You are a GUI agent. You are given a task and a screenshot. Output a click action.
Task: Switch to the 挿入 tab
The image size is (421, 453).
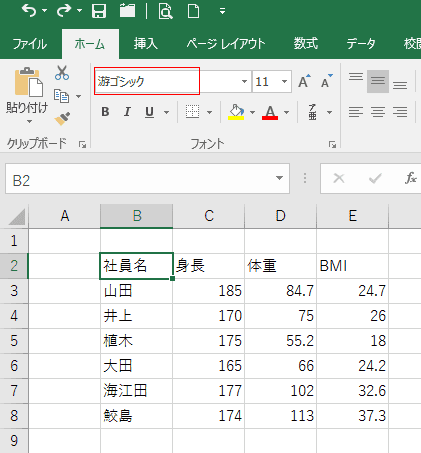coord(146,44)
